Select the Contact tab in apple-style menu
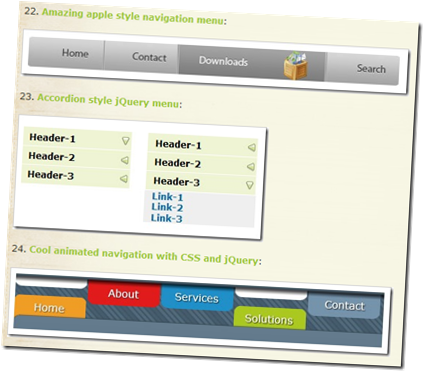Viewport: 424px width, 372px height. click(142, 57)
